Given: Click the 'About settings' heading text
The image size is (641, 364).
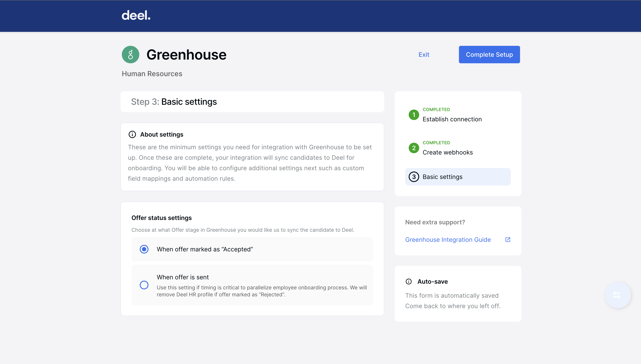Looking at the screenshot, I should pos(162,134).
